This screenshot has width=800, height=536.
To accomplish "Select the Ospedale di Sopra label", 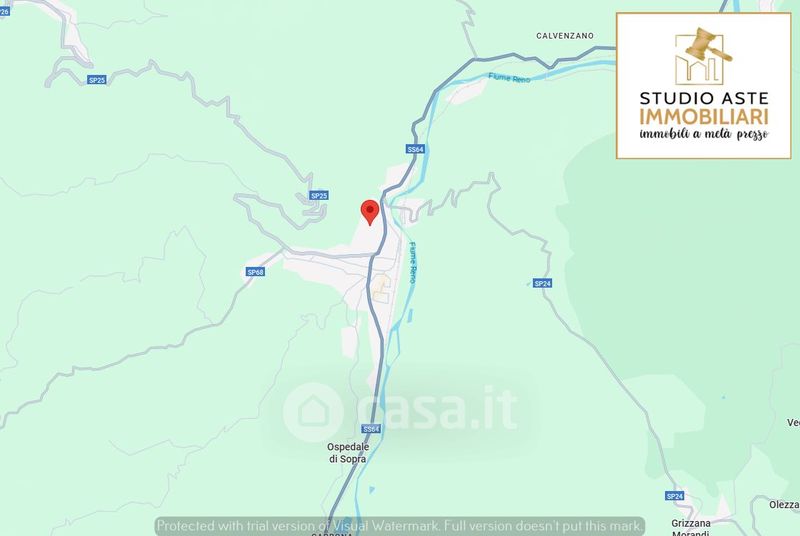I will 348,453.
